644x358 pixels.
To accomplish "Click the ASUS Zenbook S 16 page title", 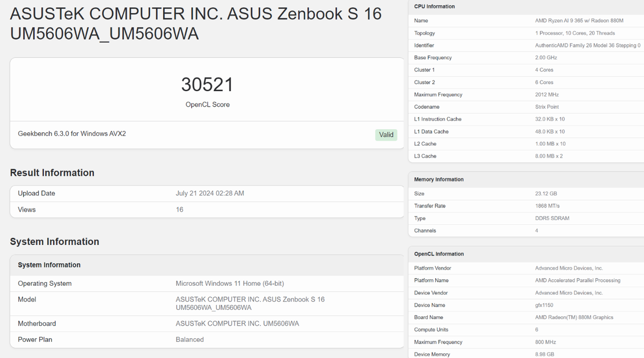I will [x=196, y=24].
